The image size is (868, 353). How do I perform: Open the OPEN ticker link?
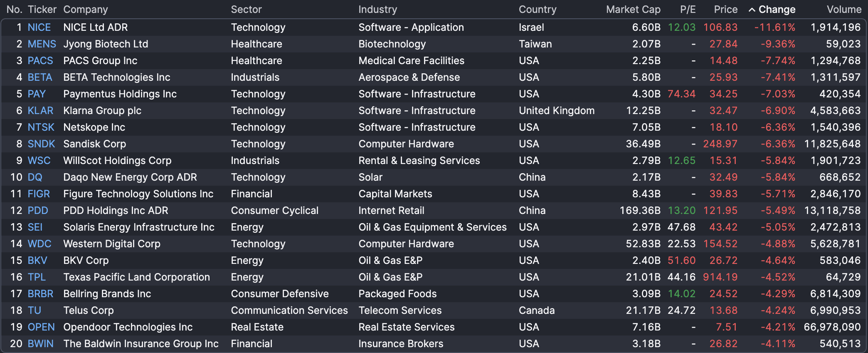point(41,327)
